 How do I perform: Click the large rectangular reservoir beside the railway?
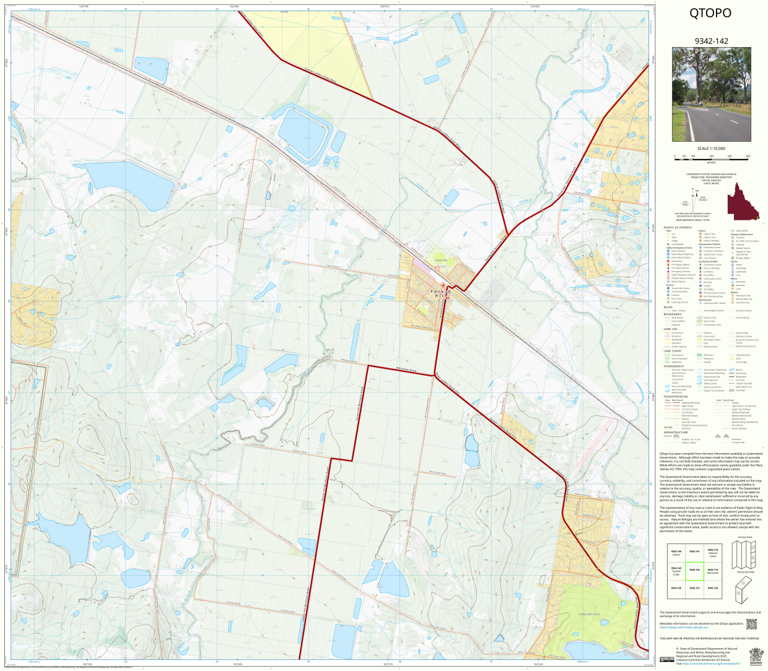(303, 135)
